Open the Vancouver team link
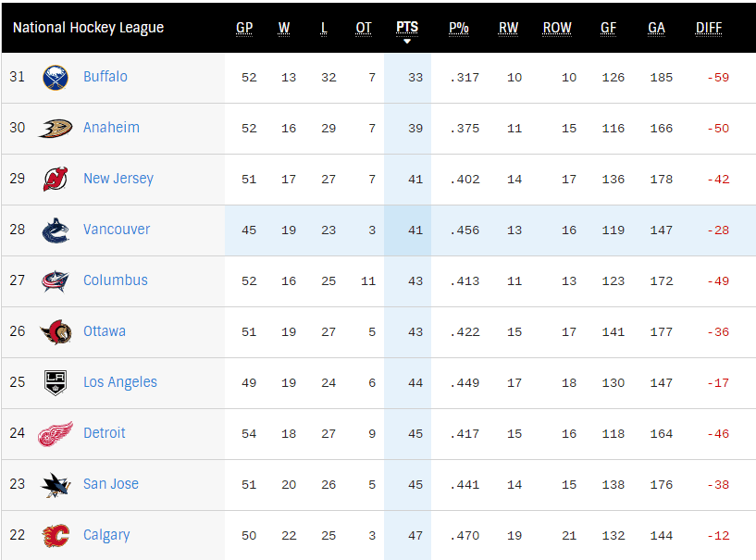 tap(117, 230)
